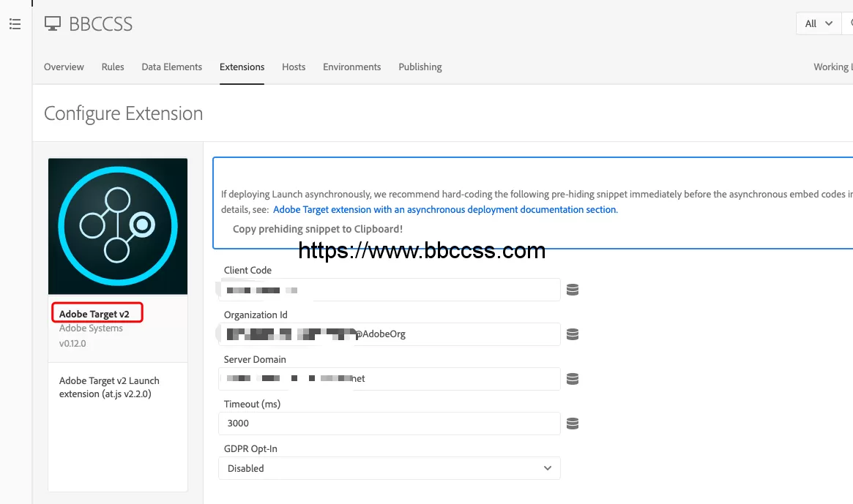Click the Adobe Systems publisher text
Viewport: 853px width, 504px height.
(x=91, y=328)
